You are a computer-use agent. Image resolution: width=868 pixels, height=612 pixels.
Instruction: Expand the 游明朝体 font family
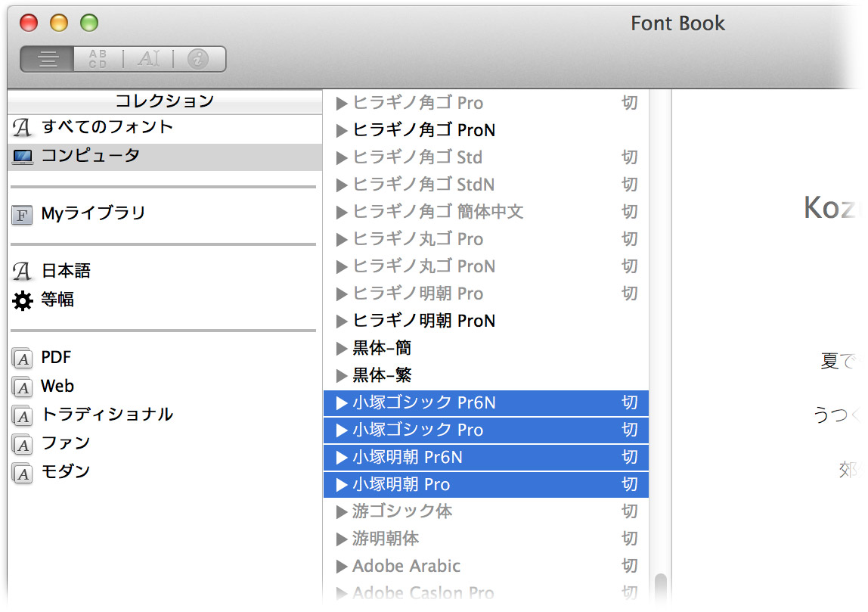342,539
